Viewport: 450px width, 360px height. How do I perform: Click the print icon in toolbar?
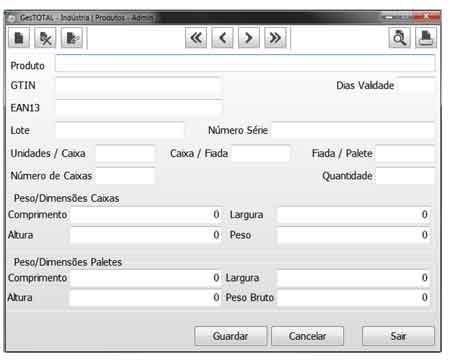pyautogui.click(x=426, y=38)
